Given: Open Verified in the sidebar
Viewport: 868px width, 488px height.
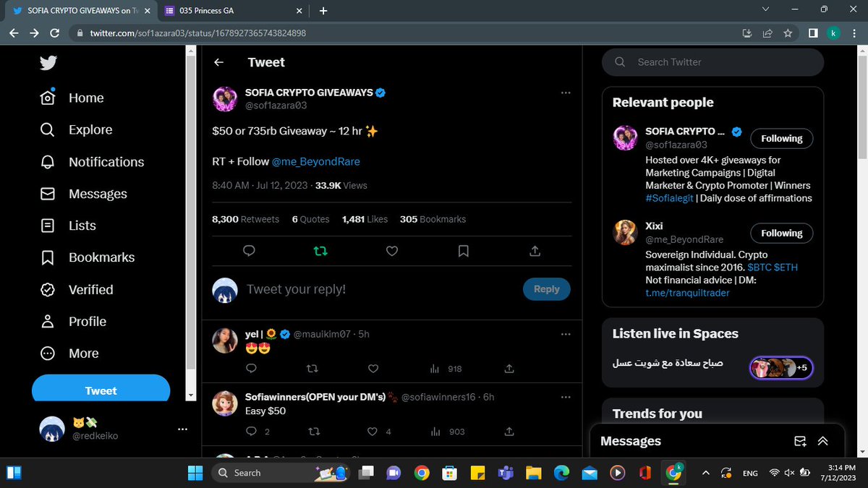Looking at the screenshot, I should pos(76,289).
